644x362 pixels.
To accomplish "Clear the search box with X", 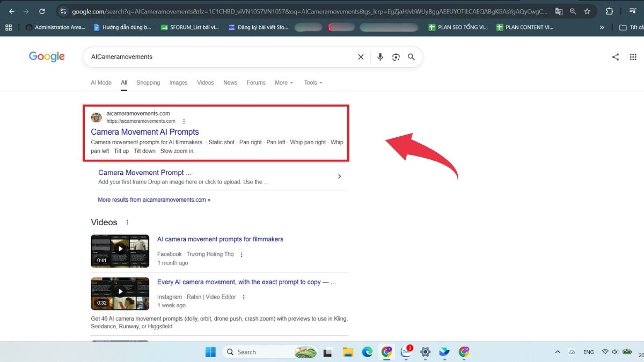I will point(361,57).
